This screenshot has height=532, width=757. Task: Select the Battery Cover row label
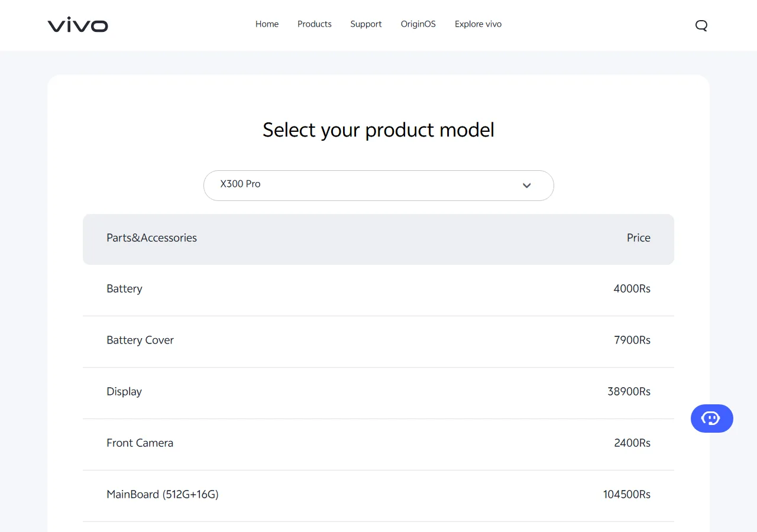point(140,340)
